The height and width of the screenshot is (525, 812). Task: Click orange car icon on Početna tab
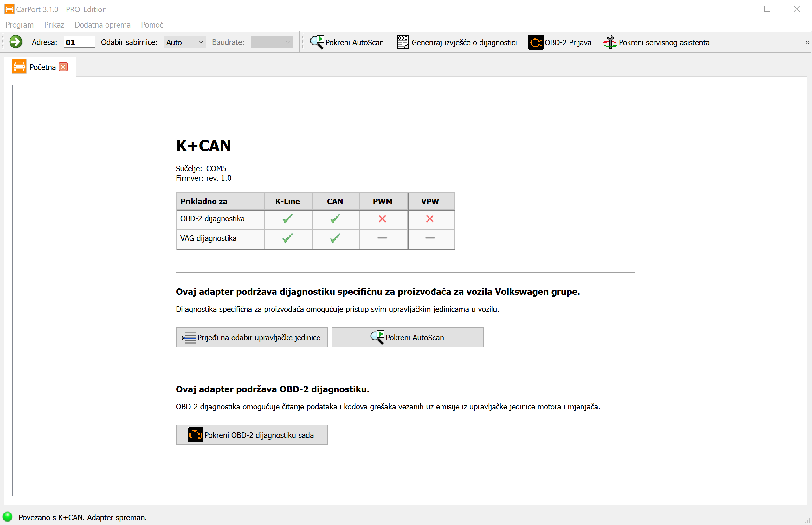coord(19,66)
